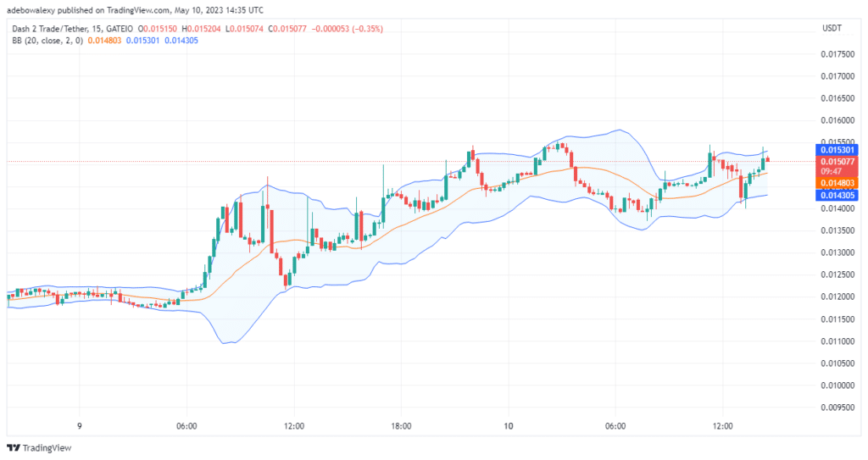The width and height of the screenshot is (868, 460).
Task: Select the blue 0.015301 upper band tag
Action: [x=837, y=150]
